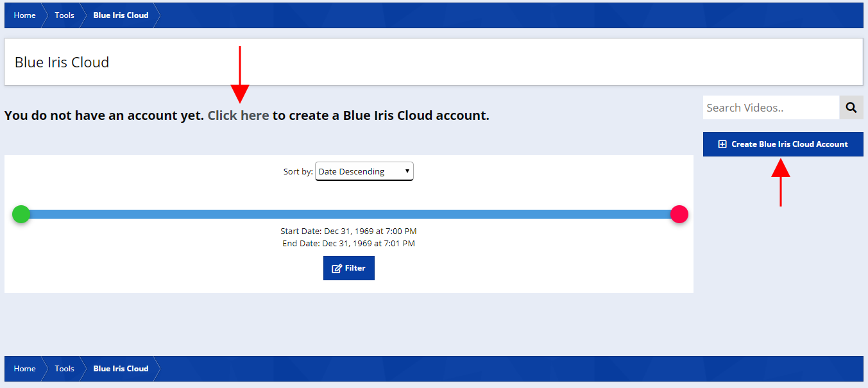
Task: Click the 'Sort by:' label
Action: point(298,171)
